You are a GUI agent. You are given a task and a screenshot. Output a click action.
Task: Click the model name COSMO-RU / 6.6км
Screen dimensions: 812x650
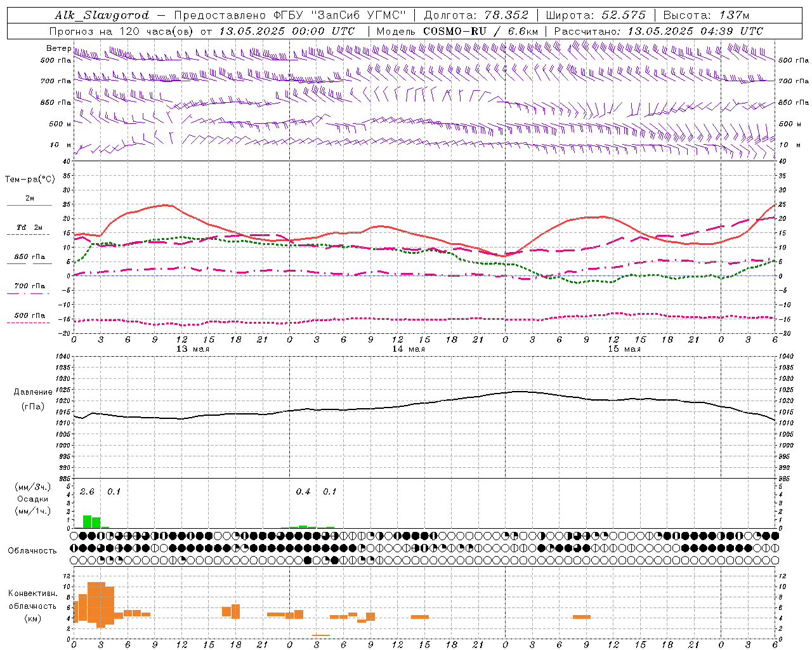[x=481, y=31]
